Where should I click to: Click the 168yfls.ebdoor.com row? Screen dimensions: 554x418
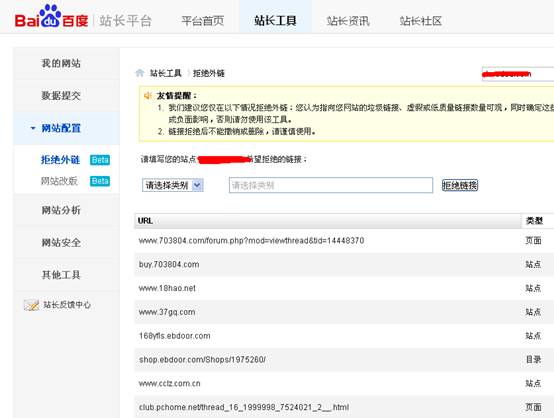click(x=344, y=336)
